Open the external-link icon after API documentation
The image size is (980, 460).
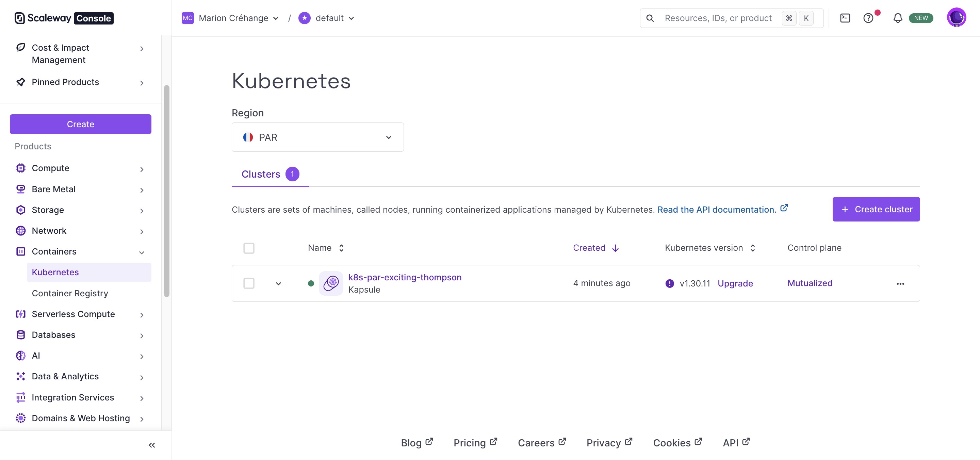click(x=784, y=208)
